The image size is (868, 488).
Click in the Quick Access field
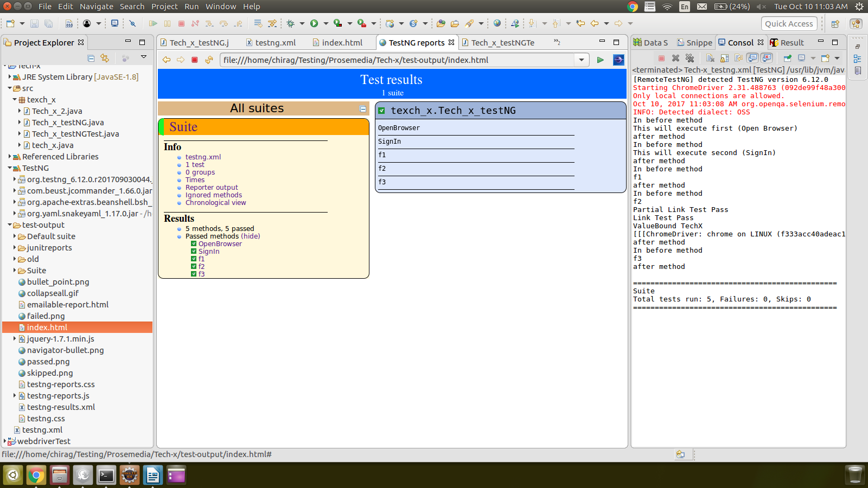789,23
